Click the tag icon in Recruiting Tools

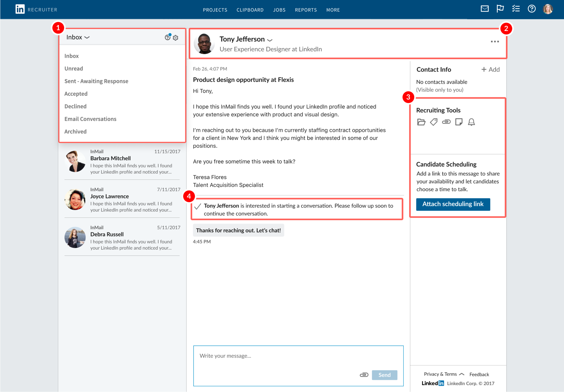click(x=434, y=122)
